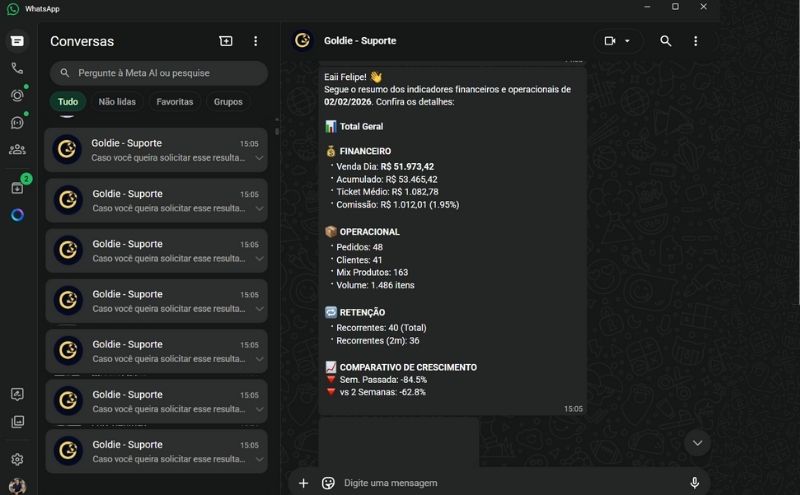Open the Conversas panel options menu
Image resolution: width=800 pixels, height=495 pixels.
click(256, 41)
